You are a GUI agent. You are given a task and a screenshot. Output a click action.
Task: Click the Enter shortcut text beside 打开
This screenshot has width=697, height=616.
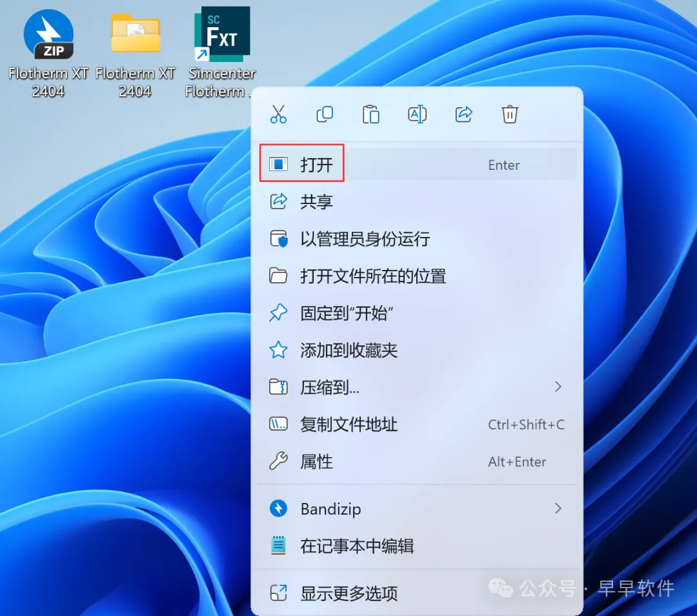pyautogui.click(x=504, y=165)
